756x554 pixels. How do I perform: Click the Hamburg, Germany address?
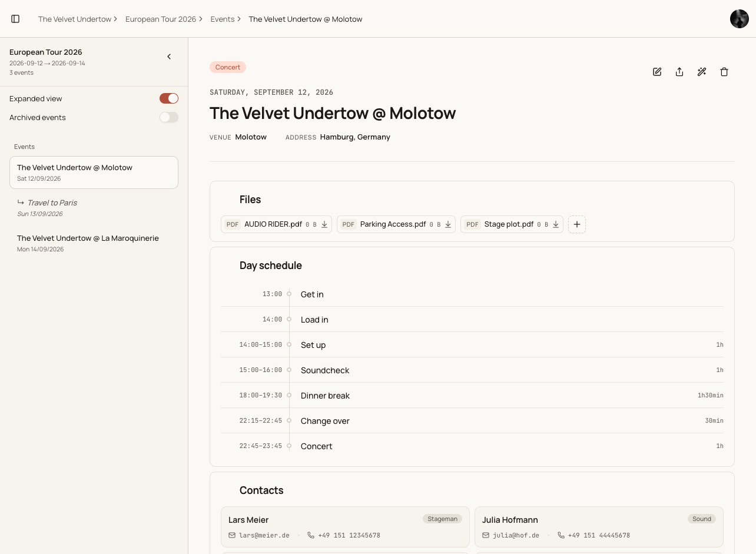[355, 137]
